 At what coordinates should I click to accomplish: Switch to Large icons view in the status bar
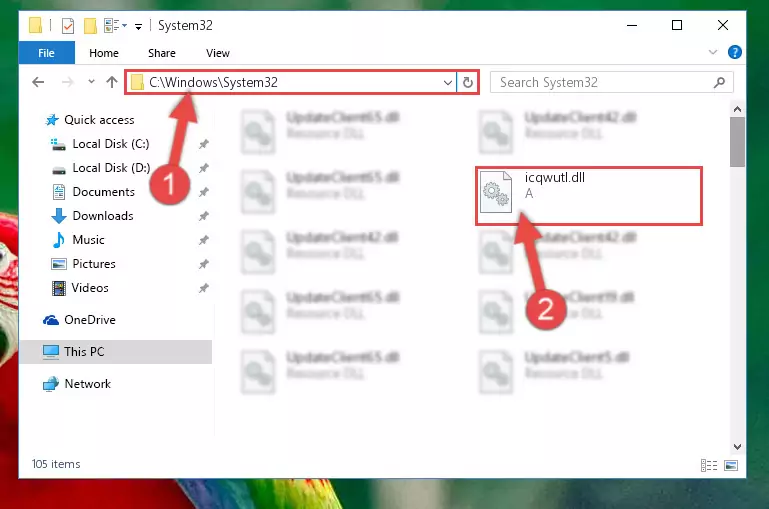(x=731, y=465)
